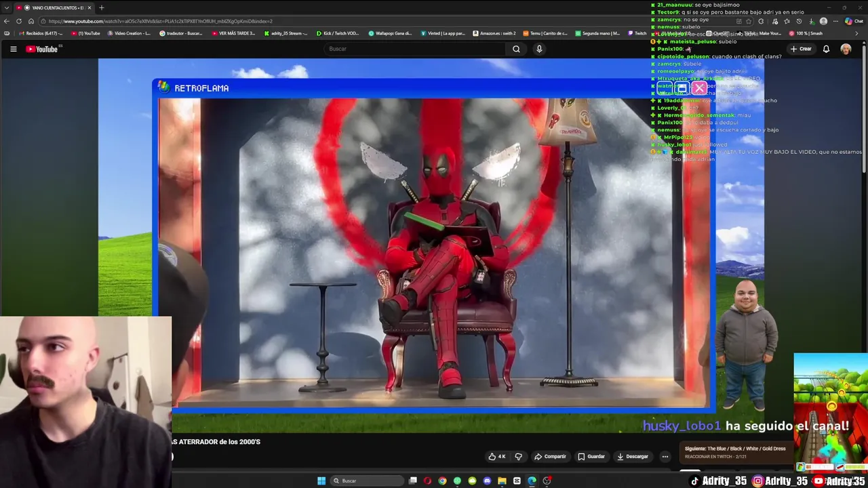Expand the bookmarks overflow chevron
The image size is (868, 488).
point(856,33)
